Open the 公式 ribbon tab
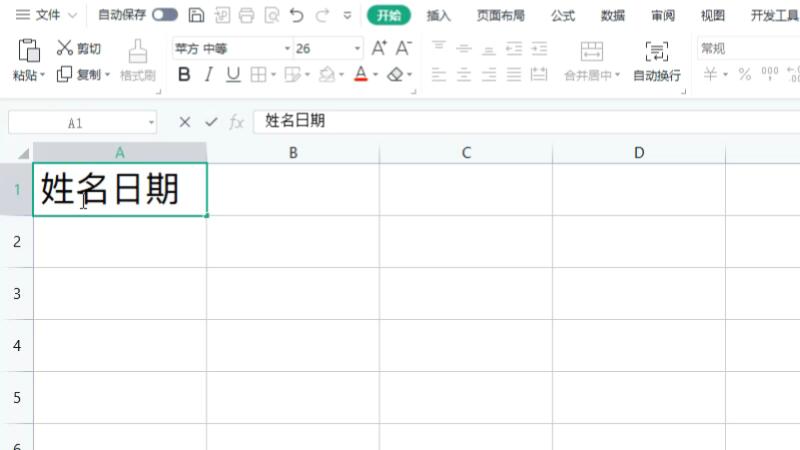 click(x=562, y=15)
